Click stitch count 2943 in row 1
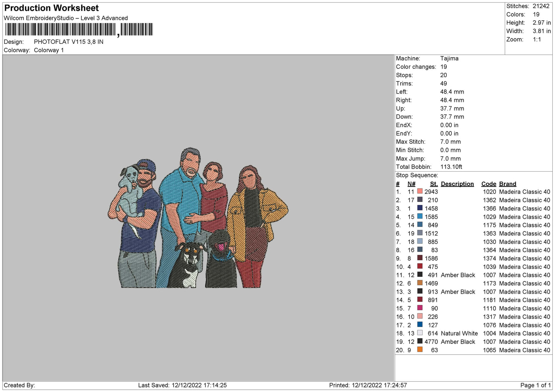Viewport: 555px width, 392px height. (431, 192)
